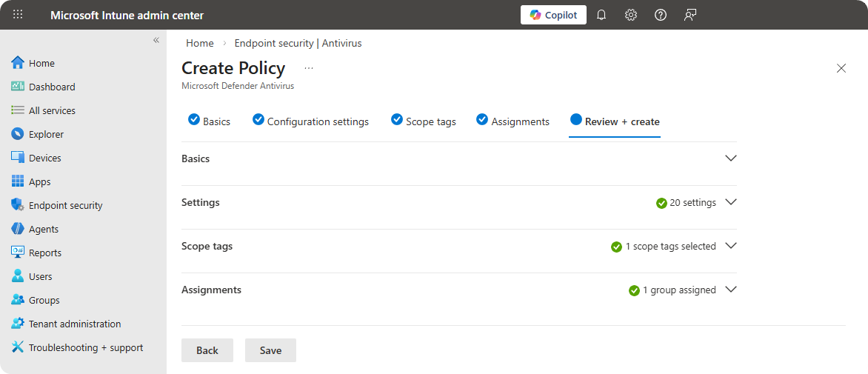Open the app launcher waffle icon
Screen dimensions: 868x374
click(x=19, y=15)
